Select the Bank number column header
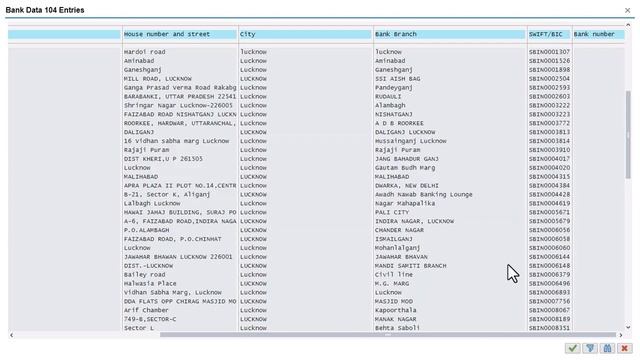The height and width of the screenshot is (360, 640). tap(598, 34)
